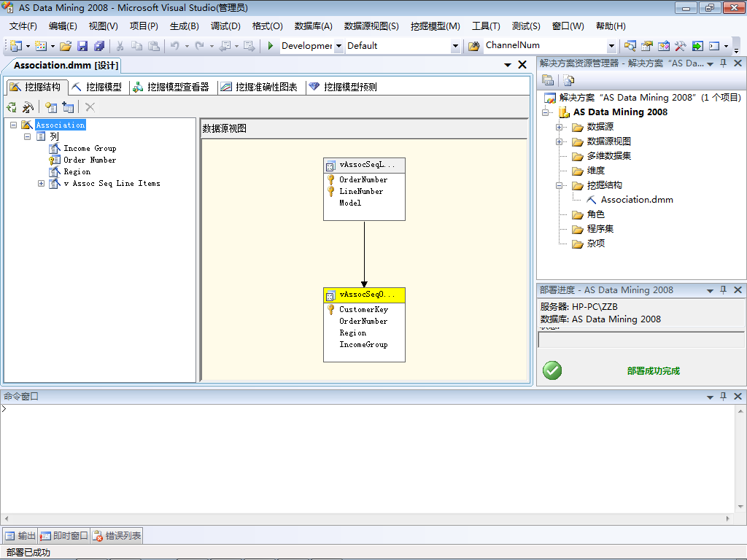Open the 即时窗口 immediate window tab
Screen dimensions: 747x560
pos(64,536)
